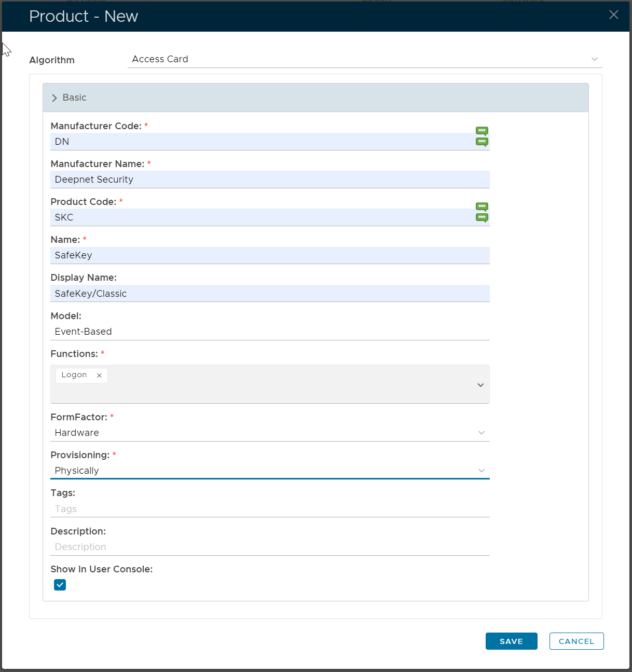Expand the Functions multi-select dropdown arrow
632x672 pixels.
[480, 385]
